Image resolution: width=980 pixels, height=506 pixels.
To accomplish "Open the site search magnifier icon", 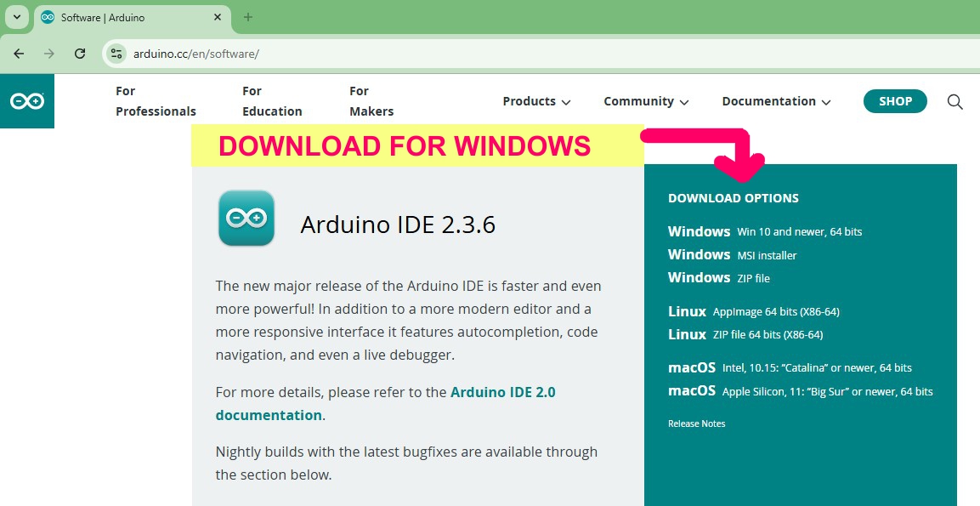I will (x=955, y=101).
